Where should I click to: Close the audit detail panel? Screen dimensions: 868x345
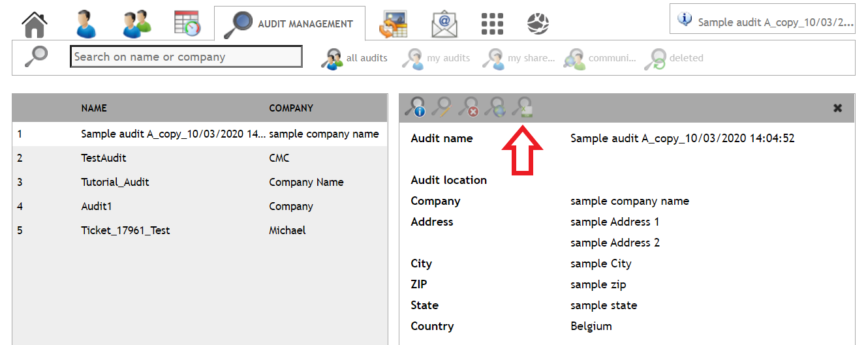838,108
